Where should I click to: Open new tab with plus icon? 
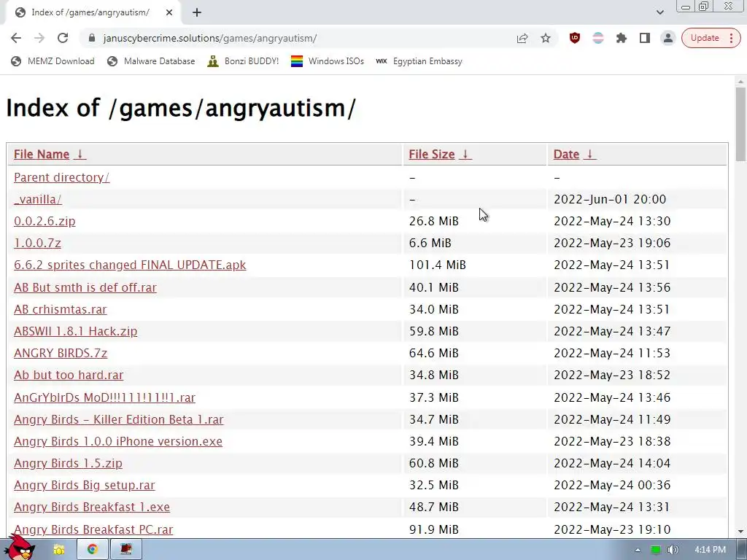[x=197, y=12]
